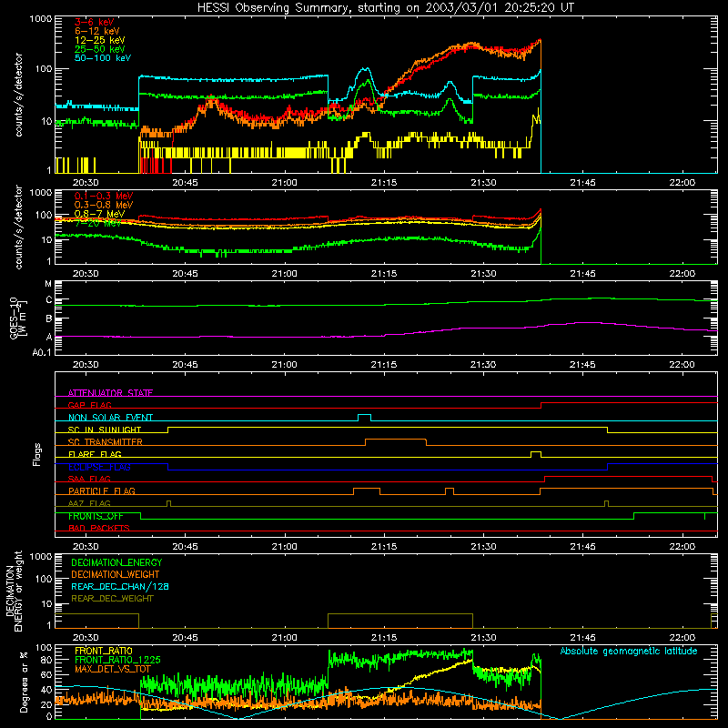Click the 22:00 tick under Flags panel
This screenshot has height=728, width=728.
pos(682,547)
